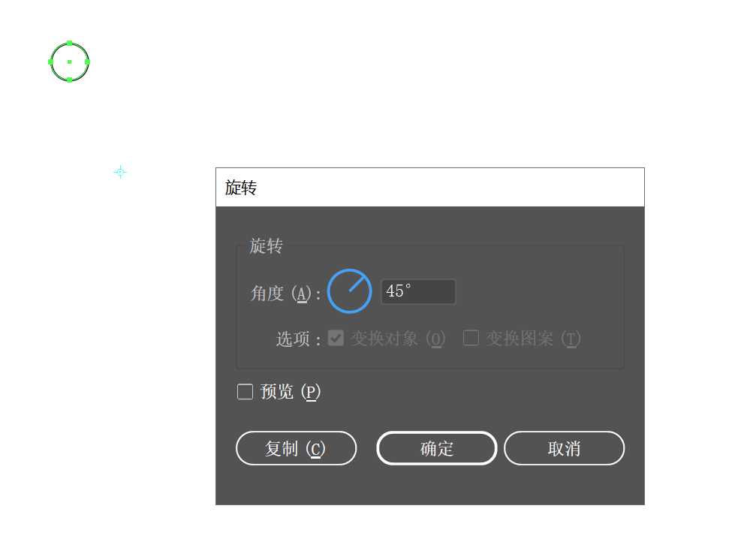Select the bottom anchor point of the circle

[70, 80]
